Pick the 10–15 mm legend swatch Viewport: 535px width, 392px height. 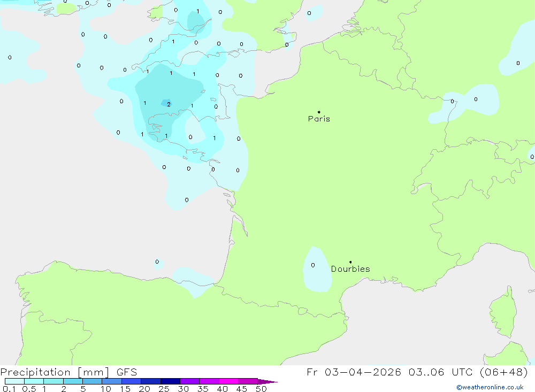coord(112,381)
